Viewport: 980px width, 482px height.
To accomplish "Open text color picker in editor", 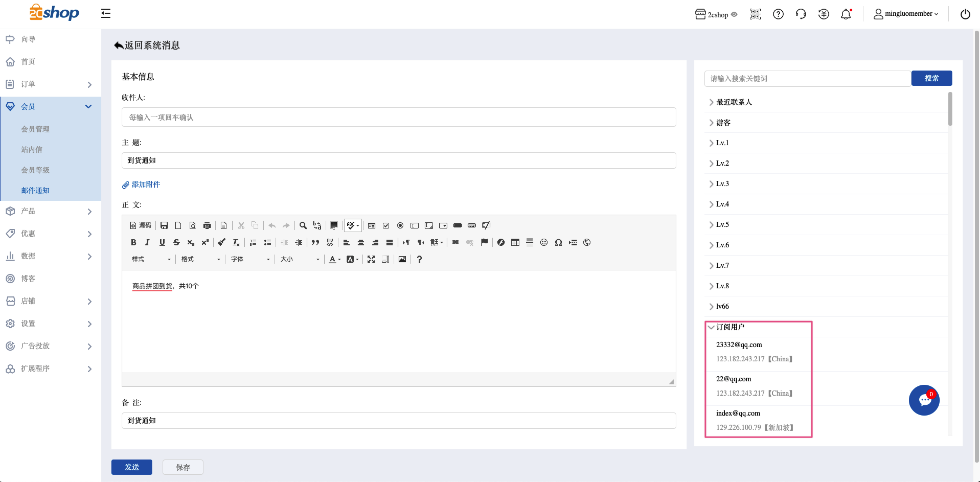I will point(334,259).
